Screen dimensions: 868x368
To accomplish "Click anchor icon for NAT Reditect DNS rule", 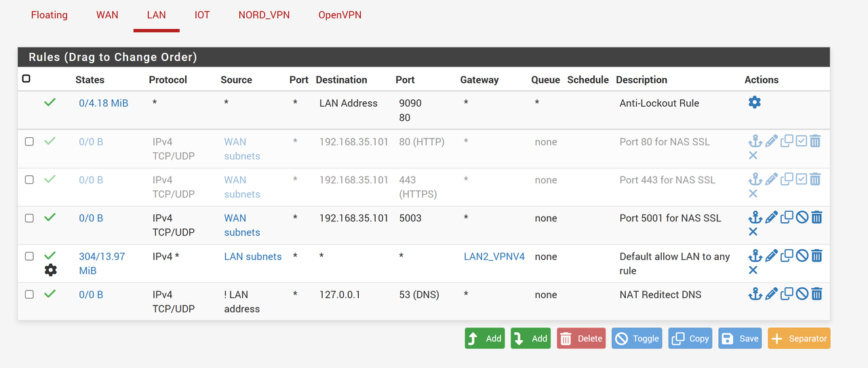I will (755, 294).
